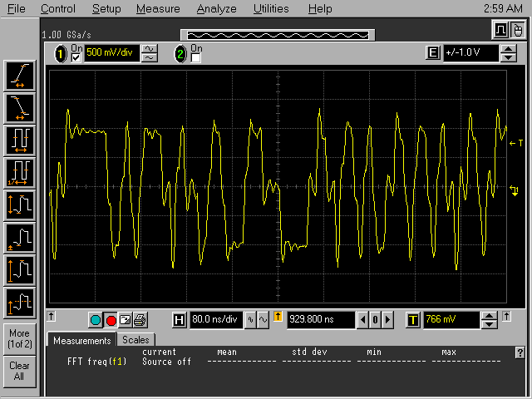532x399 pixels.
Task: Select the rise time measurement icon
Action: pyautogui.click(x=19, y=76)
